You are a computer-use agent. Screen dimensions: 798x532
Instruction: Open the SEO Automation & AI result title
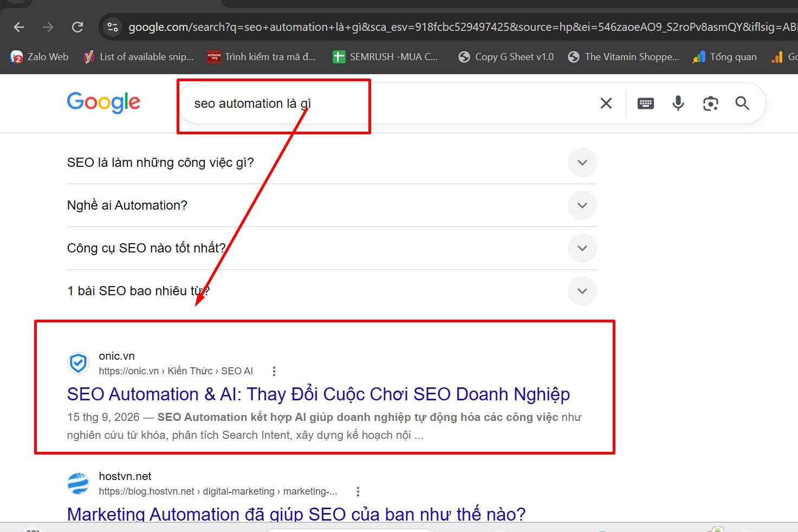tap(319, 394)
